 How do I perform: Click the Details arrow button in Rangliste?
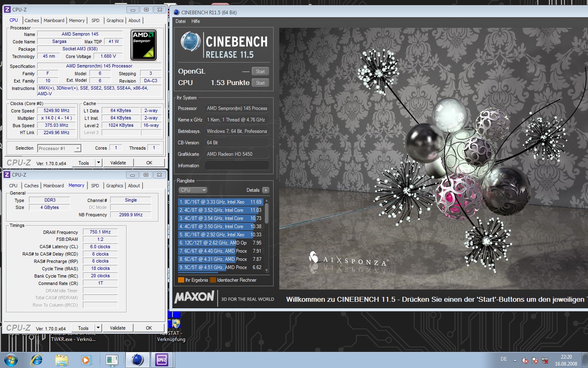(x=266, y=190)
